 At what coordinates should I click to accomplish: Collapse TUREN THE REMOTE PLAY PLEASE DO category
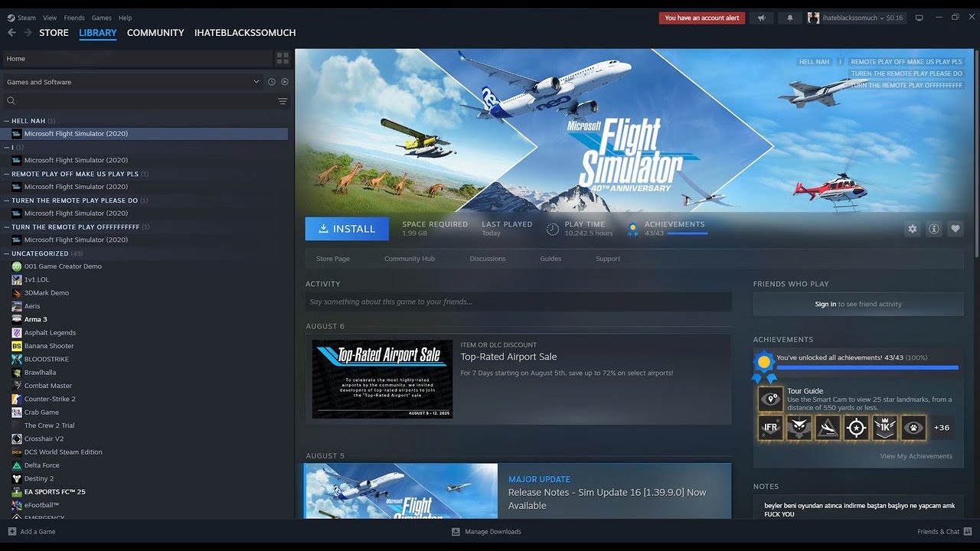tap(7, 201)
